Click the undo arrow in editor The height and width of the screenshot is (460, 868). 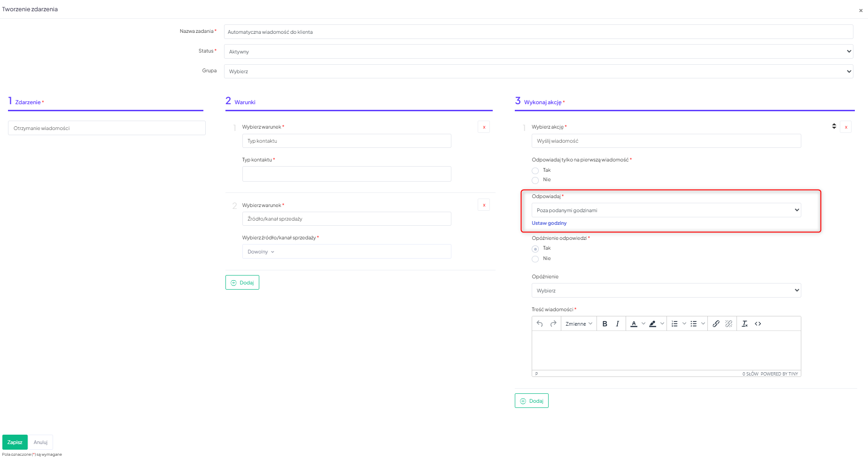pos(540,324)
